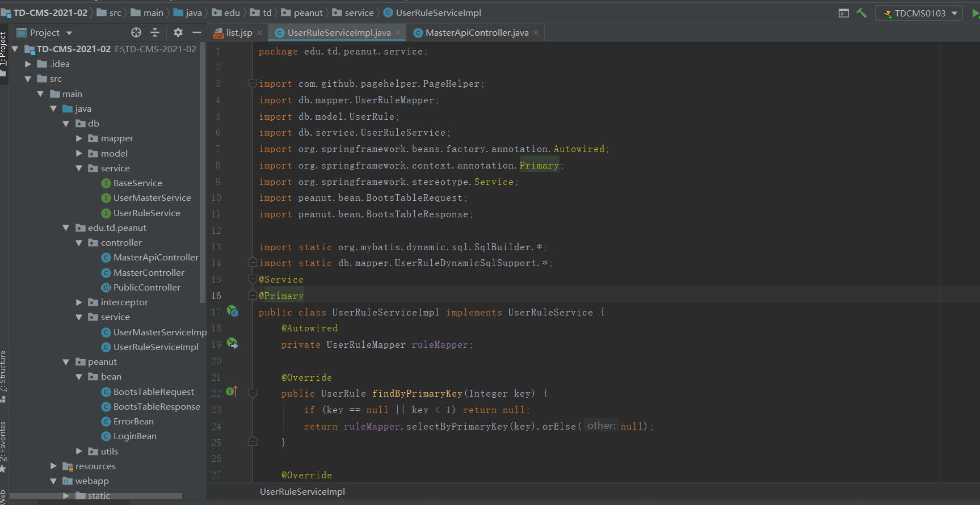Select UserMasterServiceImpl class in tree
The width and height of the screenshot is (980, 505).
coord(154,333)
